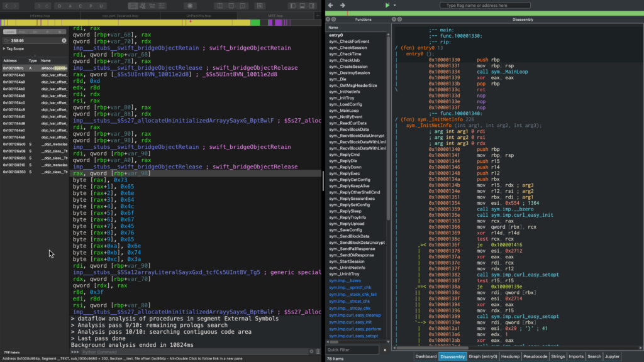Add a new document tab with plus
Viewport: 644px width, 362px height.
coord(318,14)
